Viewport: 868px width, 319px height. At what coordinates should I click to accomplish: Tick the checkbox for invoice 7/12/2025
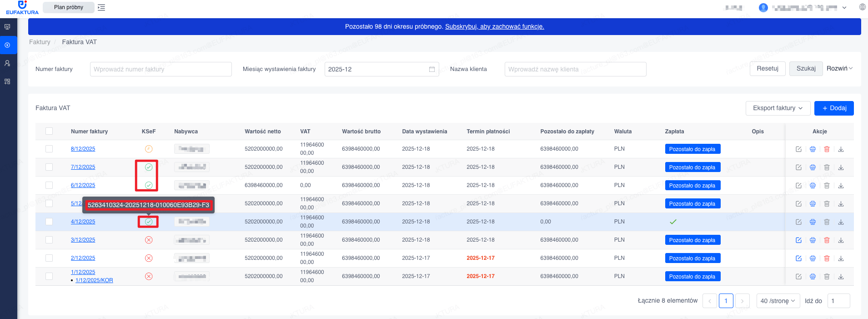point(49,167)
